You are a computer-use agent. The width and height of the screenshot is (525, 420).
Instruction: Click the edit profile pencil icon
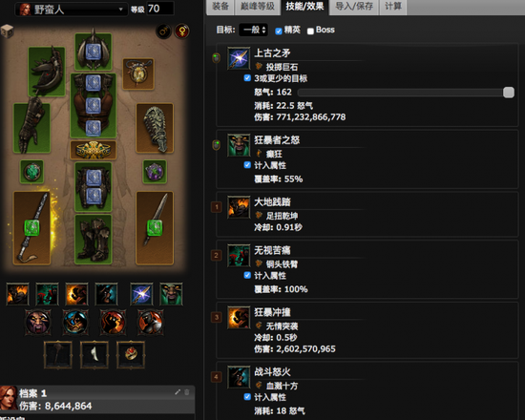tap(178, 392)
